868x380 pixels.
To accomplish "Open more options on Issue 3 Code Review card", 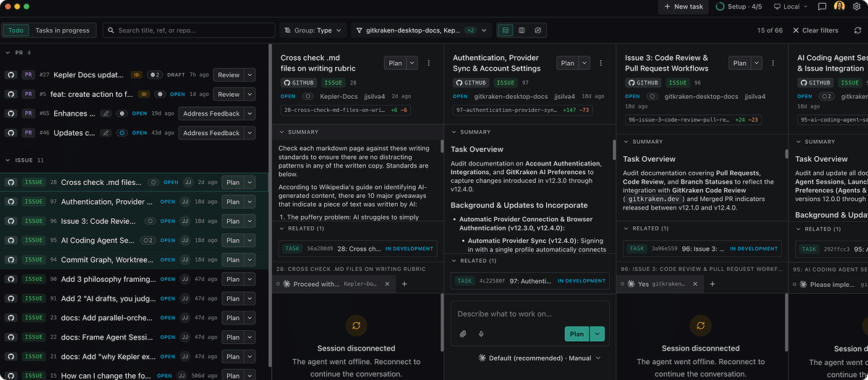I will tap(773, 63).
